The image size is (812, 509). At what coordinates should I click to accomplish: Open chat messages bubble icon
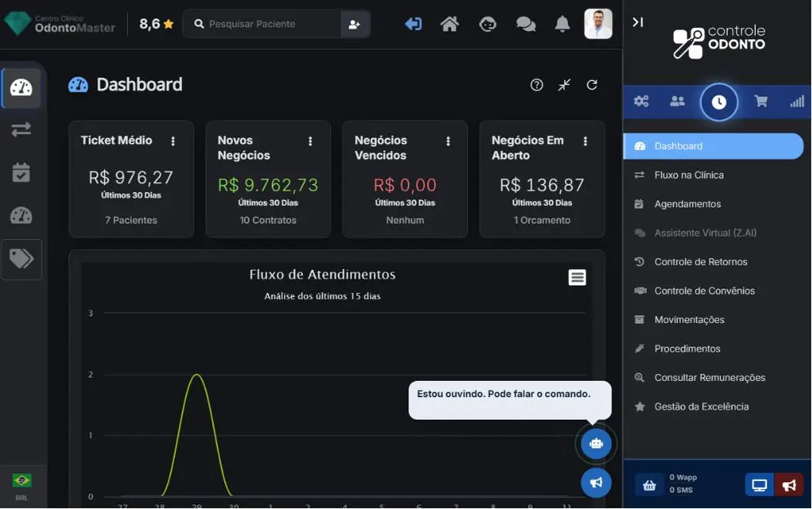[526, 24]
